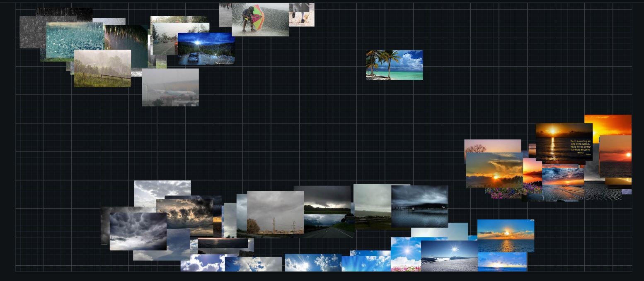Click the sun setting over ocean image
Screen dimensions: 644x281
tap(506, 236)
